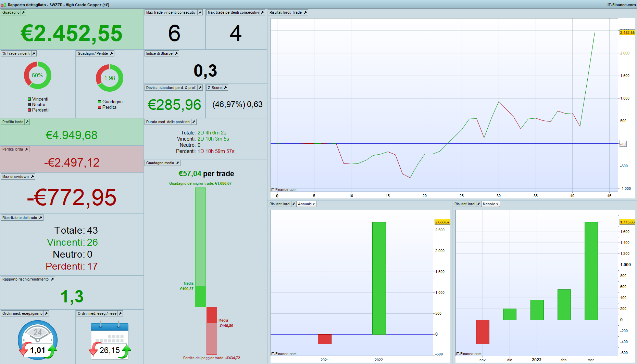Click the green feb monthly result bar
Viewport: 637px width, 364px height.
(564, 304)
